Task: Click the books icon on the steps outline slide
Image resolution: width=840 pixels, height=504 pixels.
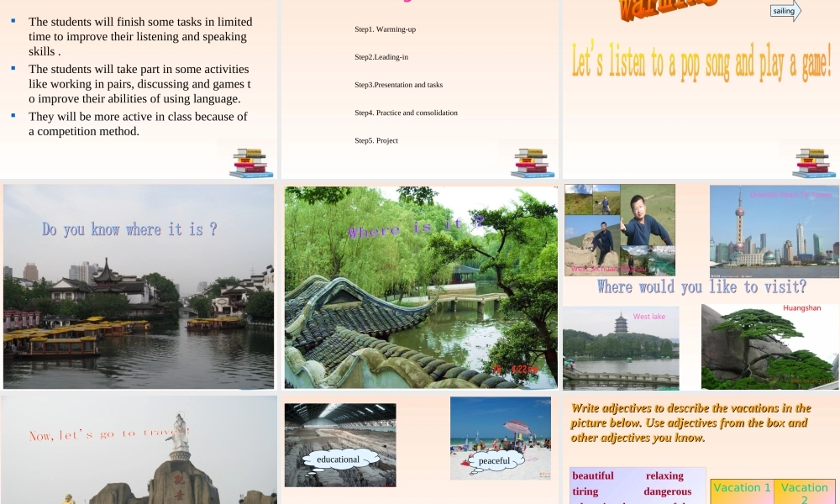Action: pos(533,163)
